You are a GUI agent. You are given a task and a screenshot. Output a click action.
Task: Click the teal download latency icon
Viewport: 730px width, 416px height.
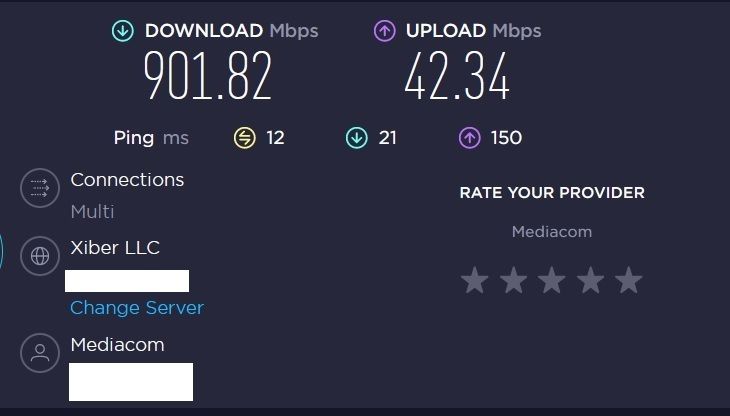click(357, 138)
